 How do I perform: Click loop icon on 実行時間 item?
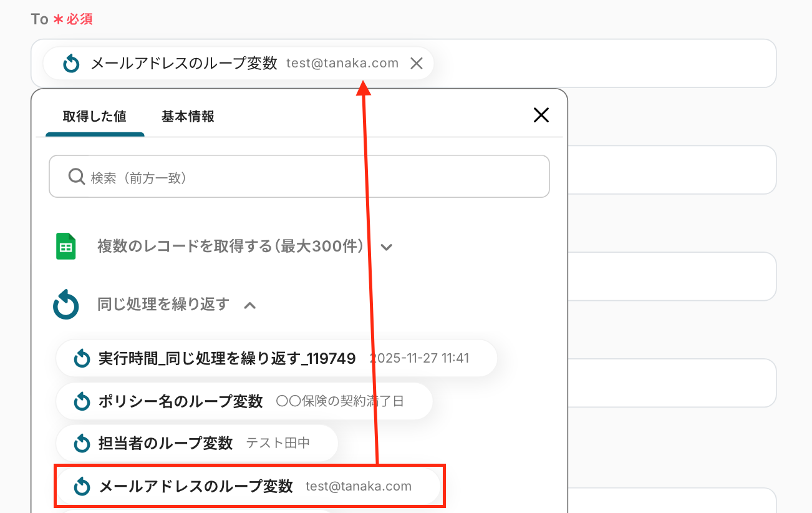click(82, 359)
